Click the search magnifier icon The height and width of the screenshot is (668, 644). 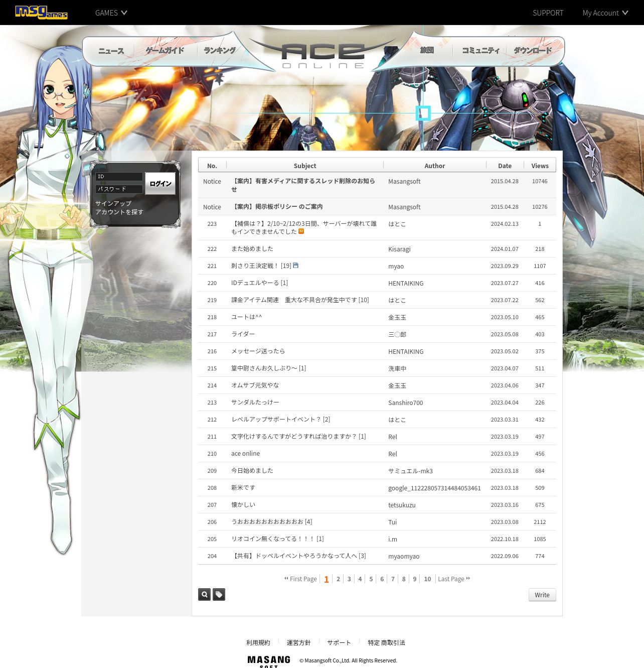point(205,595)
